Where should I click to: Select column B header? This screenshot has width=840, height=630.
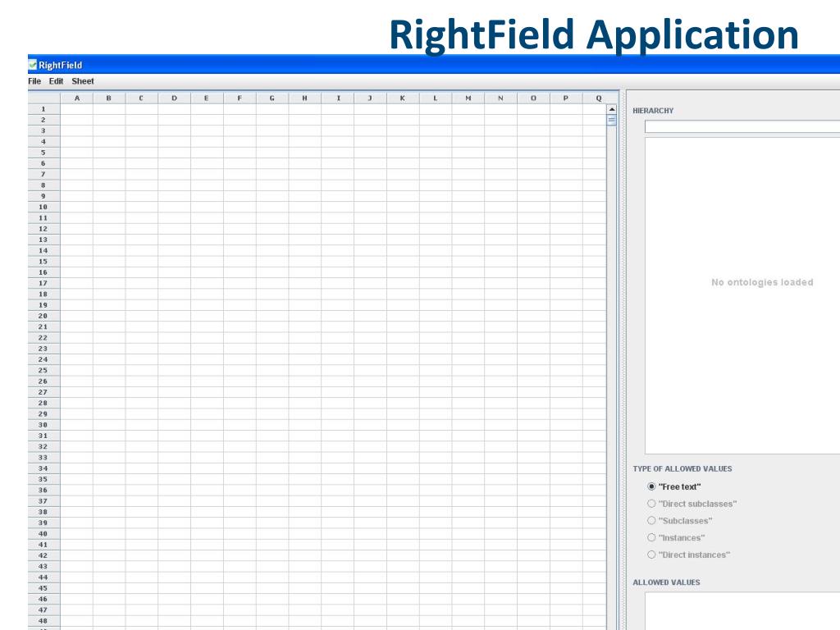click(109, 98)
